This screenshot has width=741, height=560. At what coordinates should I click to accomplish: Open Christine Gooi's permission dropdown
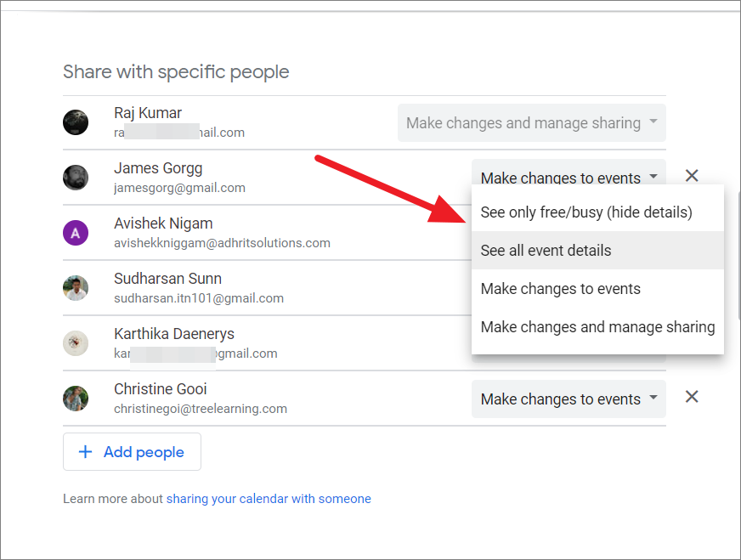click(x=568, y=399)
